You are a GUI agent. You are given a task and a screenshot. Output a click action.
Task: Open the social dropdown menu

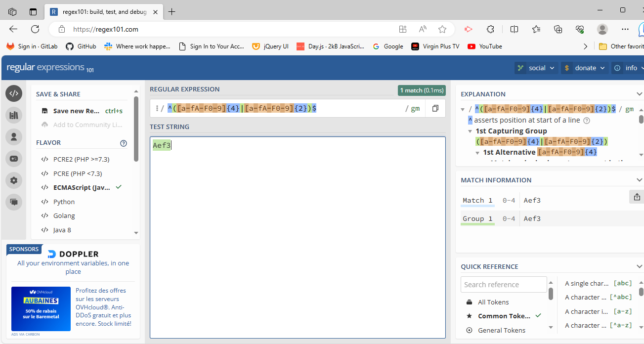pos(536,68)
